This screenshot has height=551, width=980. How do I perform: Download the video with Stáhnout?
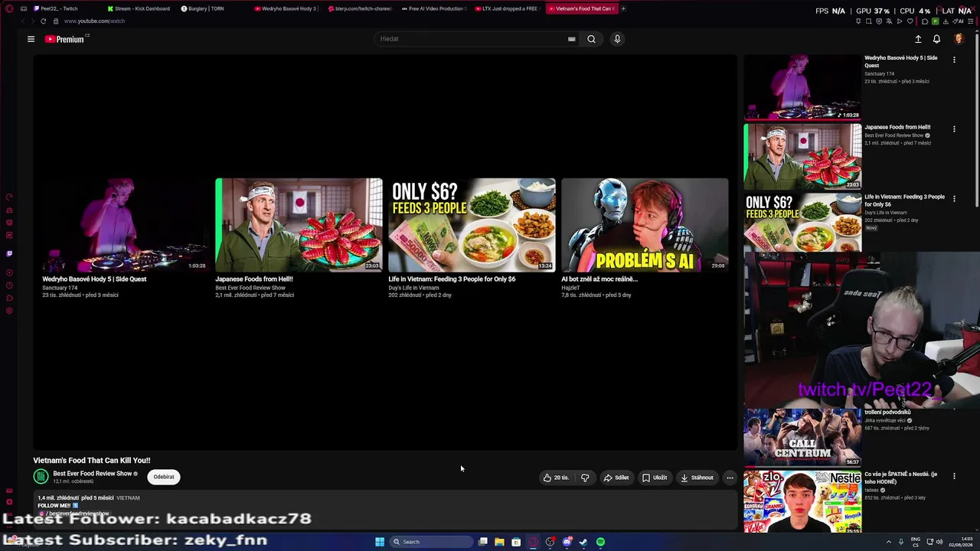click(x=697, y=478)
